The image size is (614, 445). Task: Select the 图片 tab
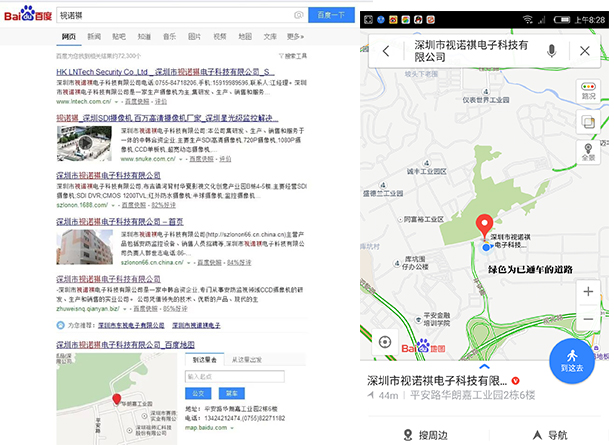click(x=195, y=36)
